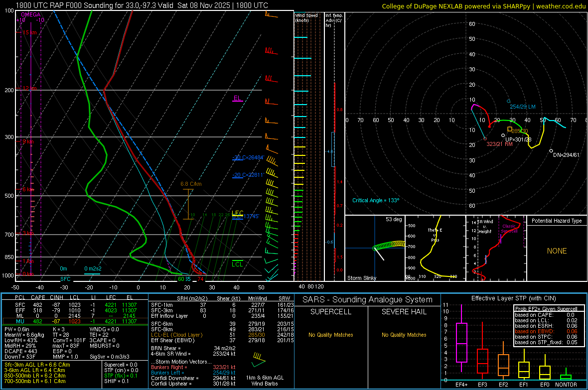Image resolution: width=588 pixels, height=390 pixels.
Task: Select the MnWind column header
Action: (x=257, y=298)
